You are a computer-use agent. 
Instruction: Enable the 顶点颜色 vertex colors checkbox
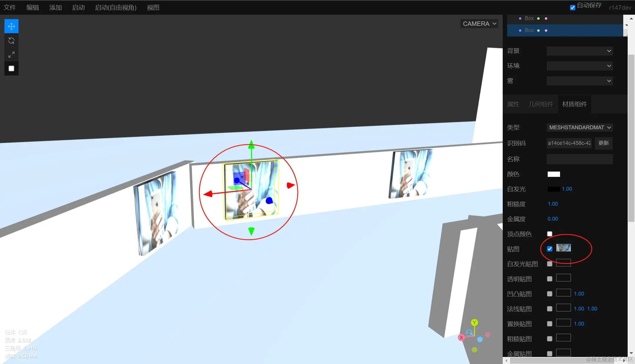549,234
